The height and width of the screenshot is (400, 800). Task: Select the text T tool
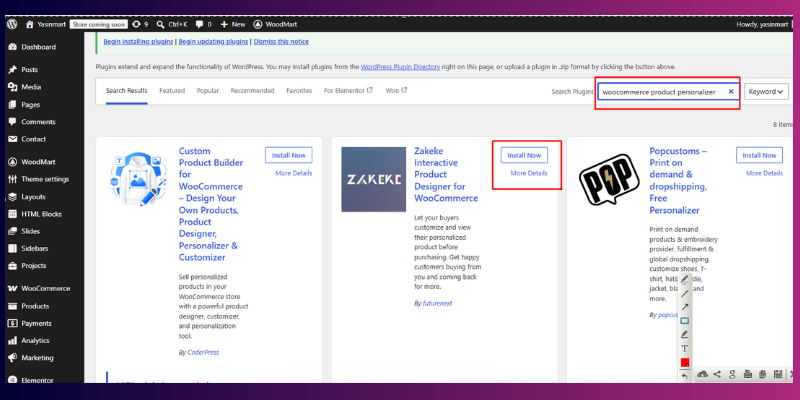[x=685, y=348]
